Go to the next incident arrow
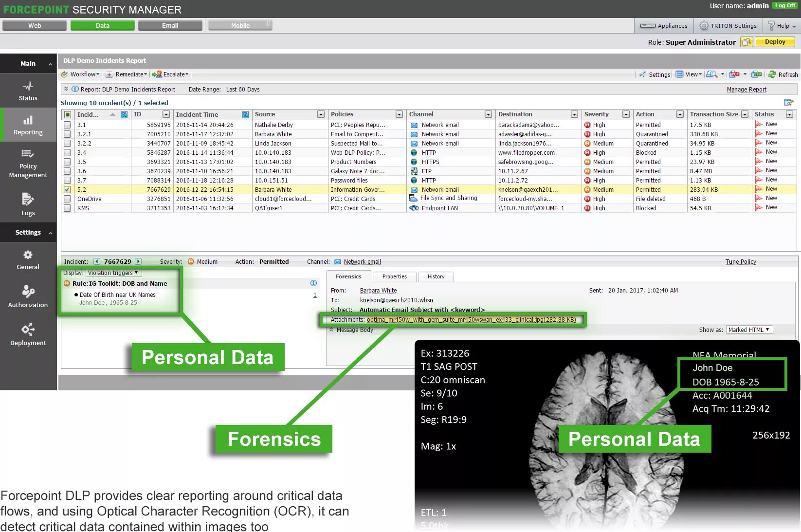Image resolution: width=801 pixels, height=532 pixels. [x=138, y=261]
